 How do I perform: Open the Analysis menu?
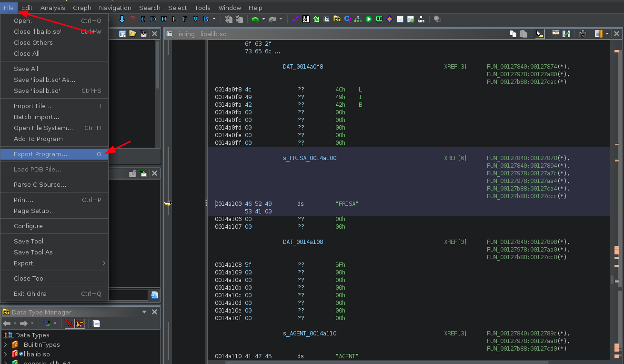(x=52, y=8)
